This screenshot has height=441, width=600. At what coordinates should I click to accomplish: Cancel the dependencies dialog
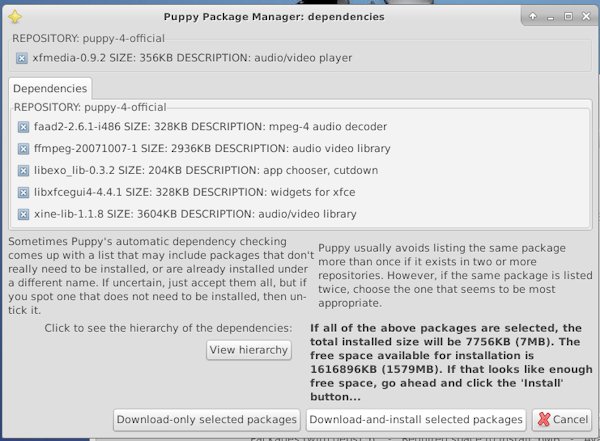[x=562, y=420]
